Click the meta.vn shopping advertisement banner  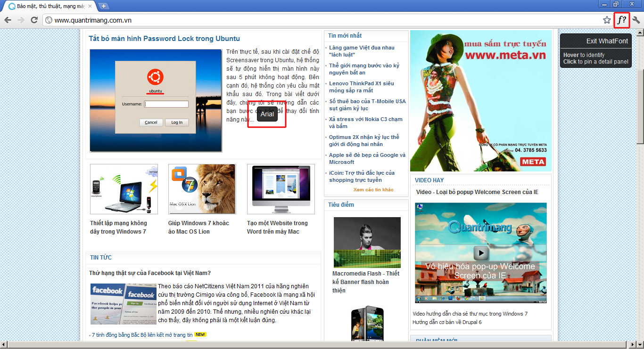click(480, 101)
